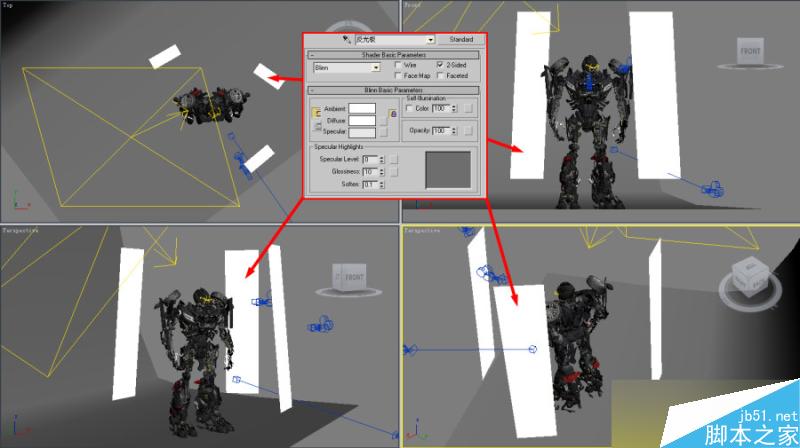
Task: Click the Glossiness map slot button
Action: click(x=393, y=172)
